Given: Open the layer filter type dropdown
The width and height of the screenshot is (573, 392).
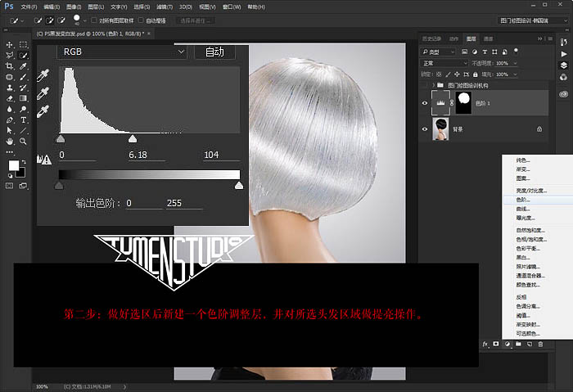Looking at the screenshot, I should 439,52.
